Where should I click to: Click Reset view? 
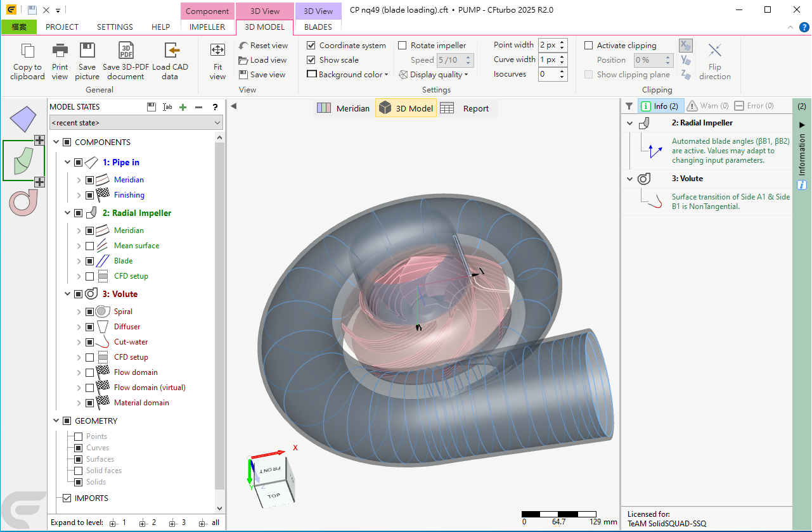coord(263,46)
